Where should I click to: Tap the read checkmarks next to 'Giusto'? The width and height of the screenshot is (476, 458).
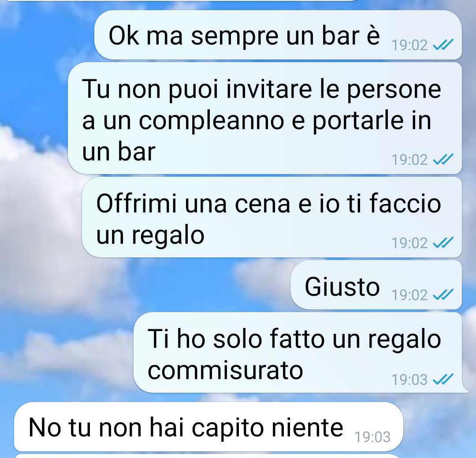(443, 294)
